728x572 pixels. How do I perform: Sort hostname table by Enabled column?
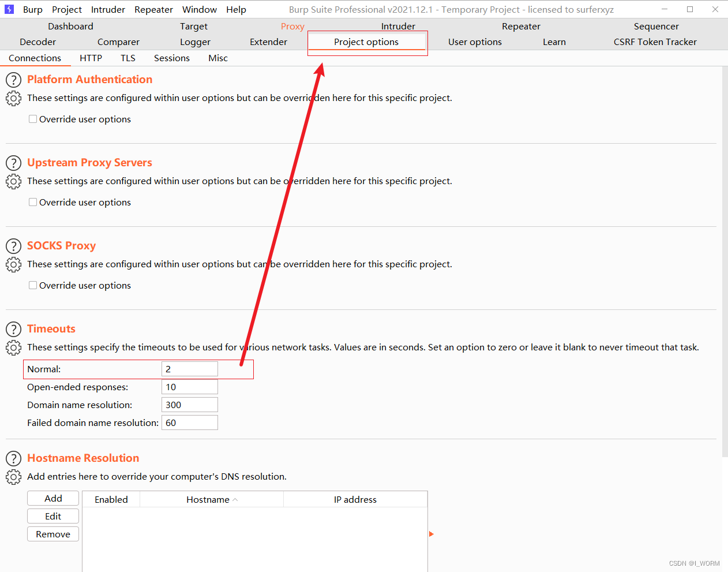tap(111, 499)
